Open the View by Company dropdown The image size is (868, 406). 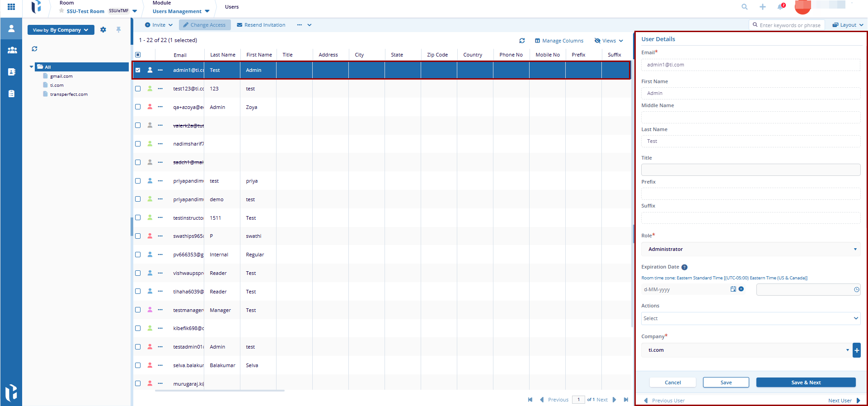pyautogui.click(x=61, y=30)
